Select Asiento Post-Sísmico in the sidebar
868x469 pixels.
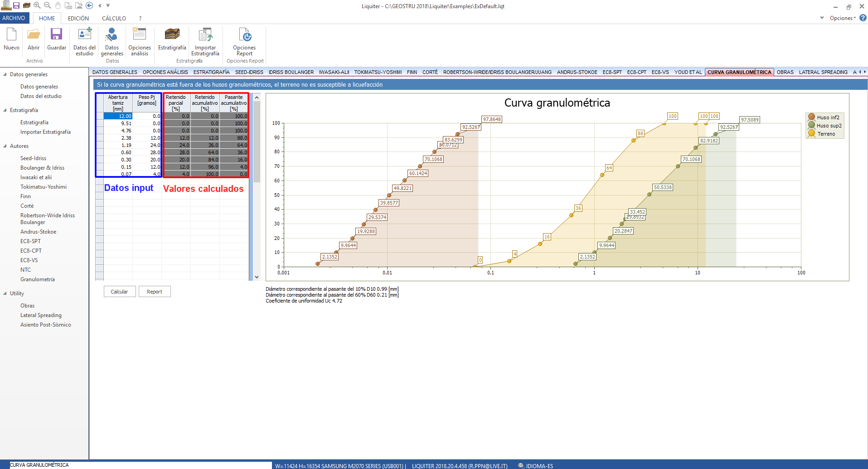(46, 325)
